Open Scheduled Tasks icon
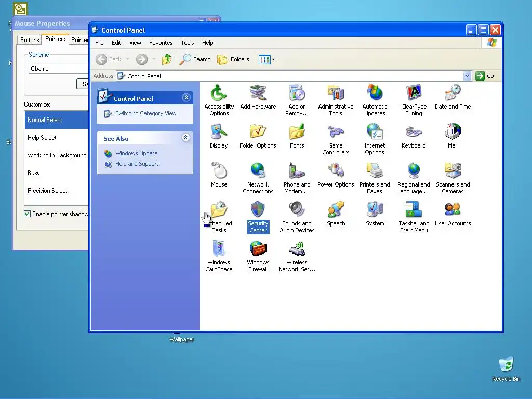 [x=219, y=218]
